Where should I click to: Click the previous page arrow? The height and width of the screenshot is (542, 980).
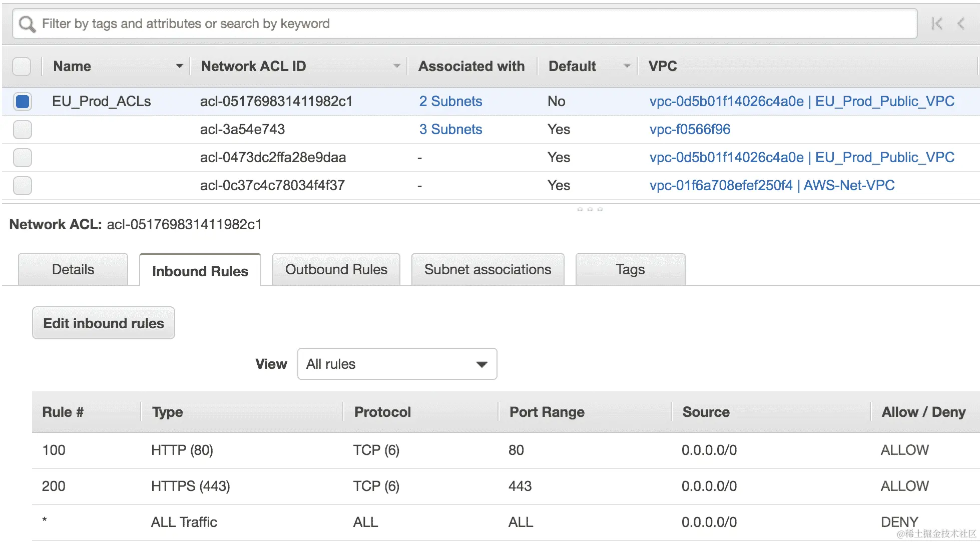[960, 24]
